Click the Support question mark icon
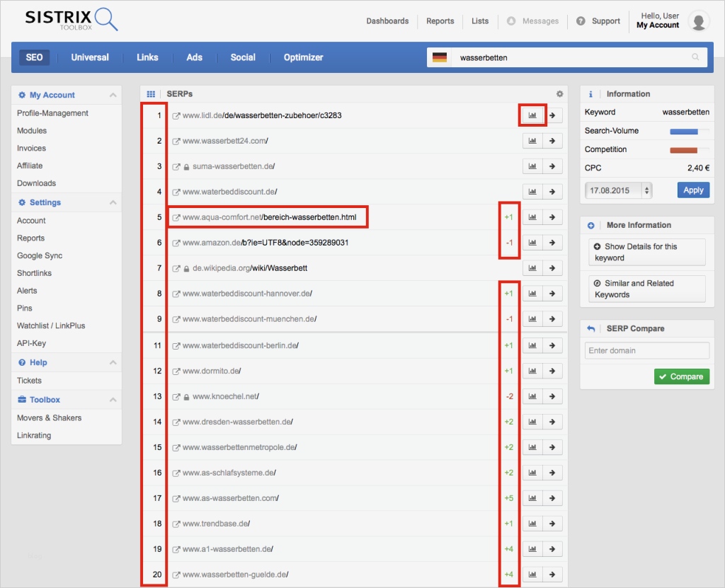725x588 pixels. point(581,21)
